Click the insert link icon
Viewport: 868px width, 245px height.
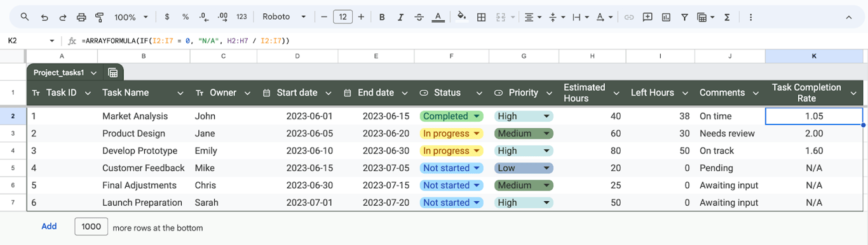629,17
